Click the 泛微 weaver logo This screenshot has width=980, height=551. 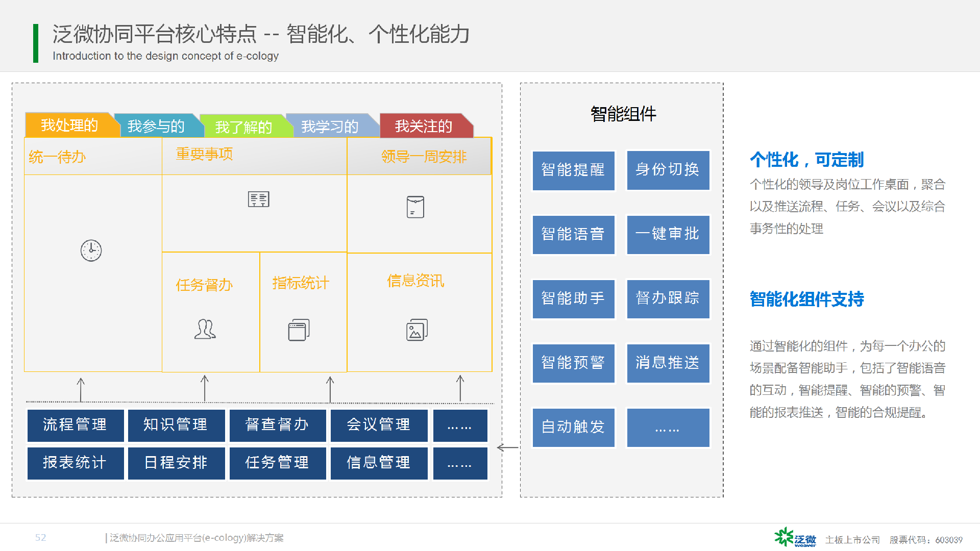(x=795, y=538)
